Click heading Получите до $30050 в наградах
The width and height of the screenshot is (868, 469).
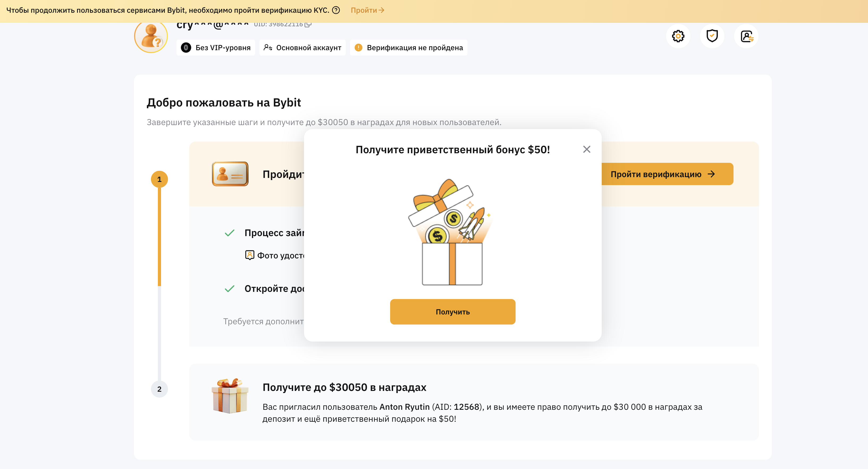tap(344, 387)
